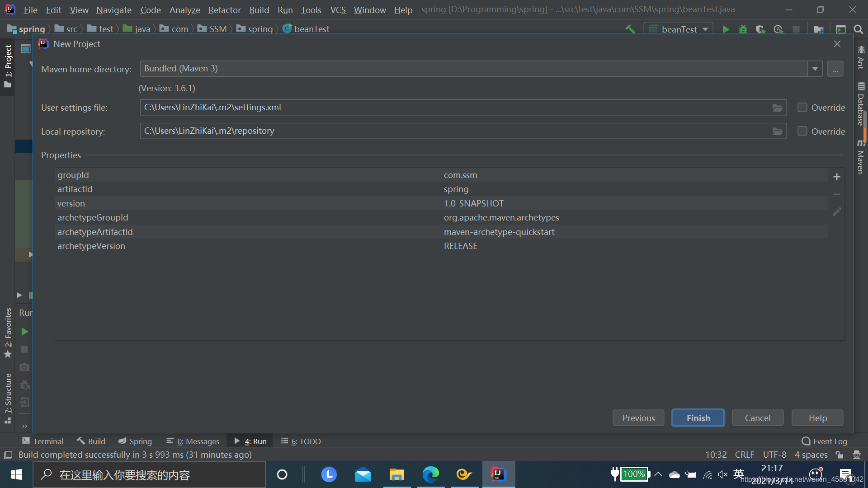This screenshot has width=868, height=488.
Task: Browse for local repository folder icon
Action: click(x=777, y=131)
